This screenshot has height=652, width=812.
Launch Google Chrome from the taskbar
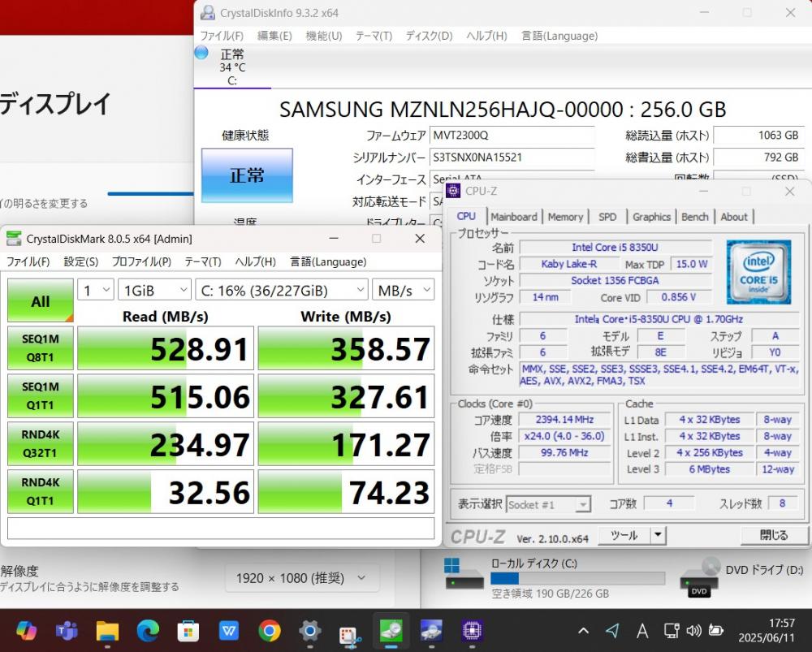click(270, 630)
